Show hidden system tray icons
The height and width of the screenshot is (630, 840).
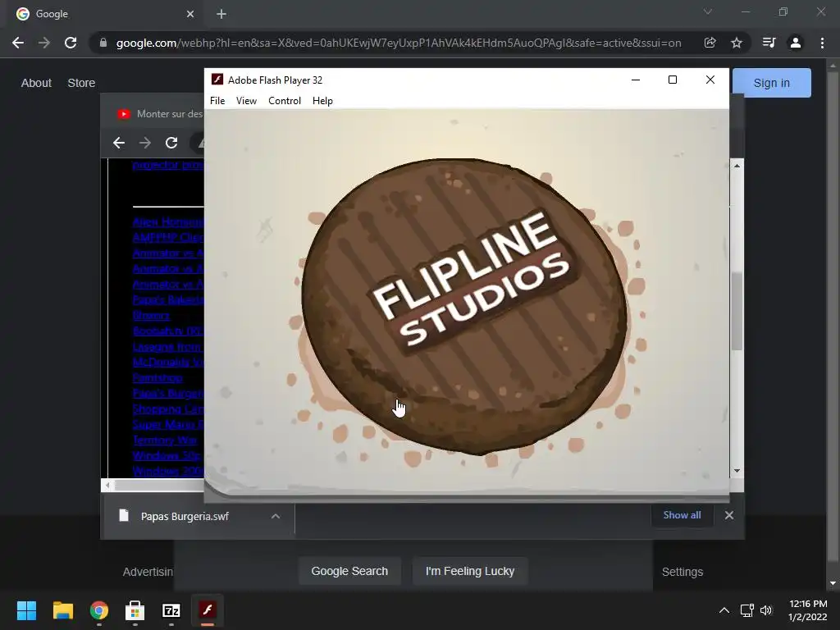coord(724,610)
